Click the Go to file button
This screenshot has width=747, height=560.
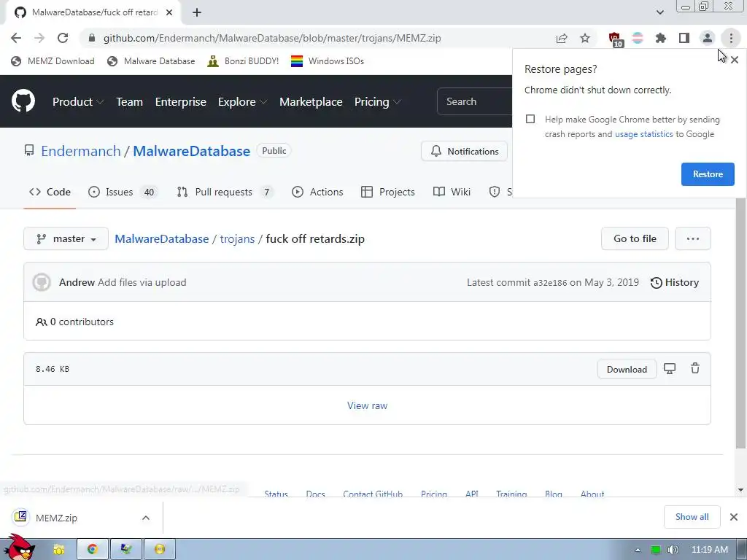(635, 238)
